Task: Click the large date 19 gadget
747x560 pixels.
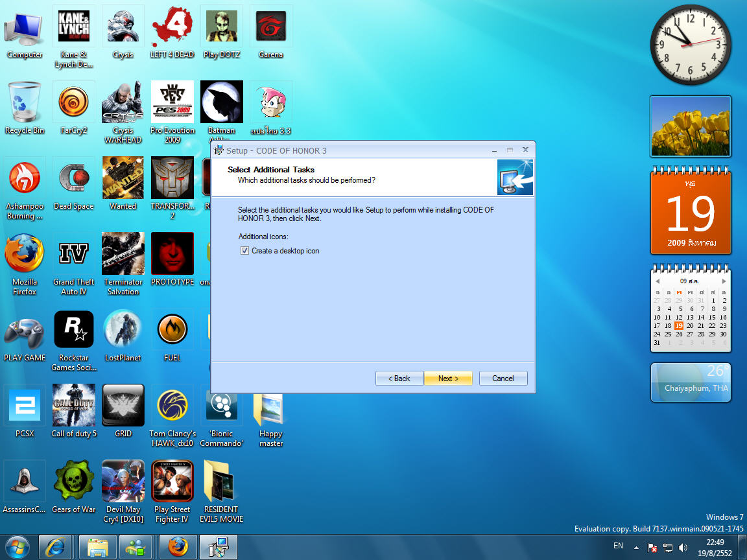Action: coord(691,210)
